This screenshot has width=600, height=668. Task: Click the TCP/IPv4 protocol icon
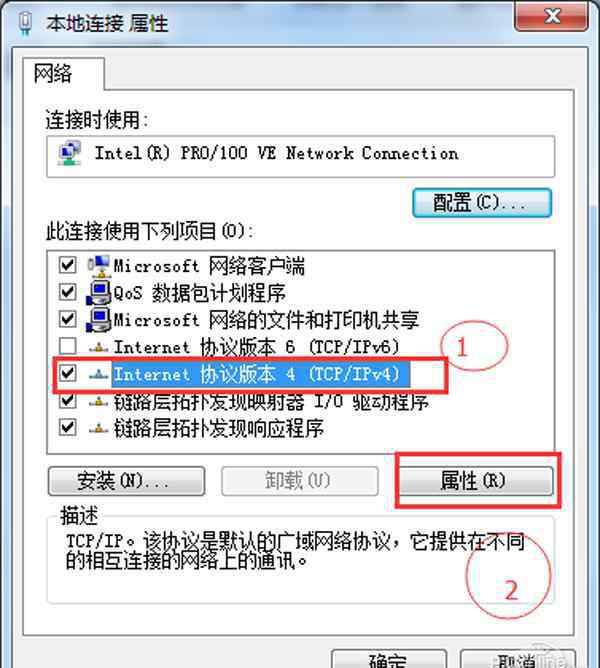pyautogui.click(x=99, y=374)
